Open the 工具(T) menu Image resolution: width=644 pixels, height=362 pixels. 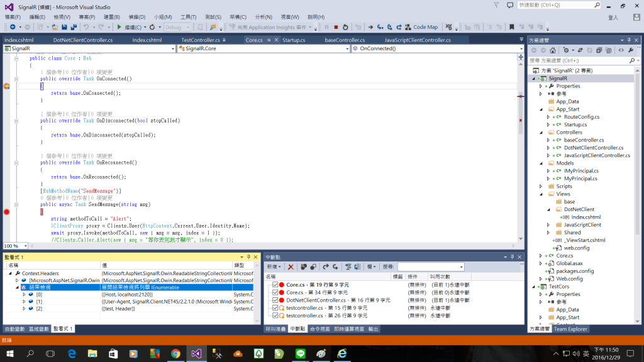[x=189, y=17]
